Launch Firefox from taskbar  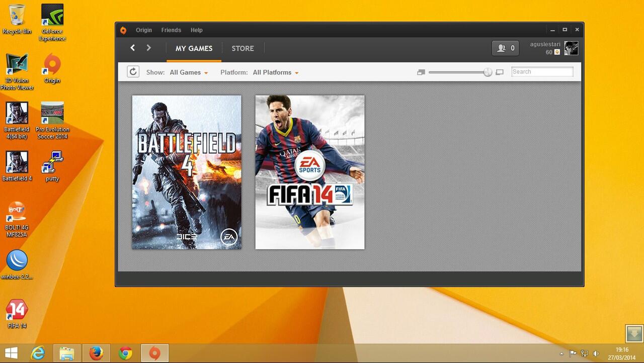[96, 353]
